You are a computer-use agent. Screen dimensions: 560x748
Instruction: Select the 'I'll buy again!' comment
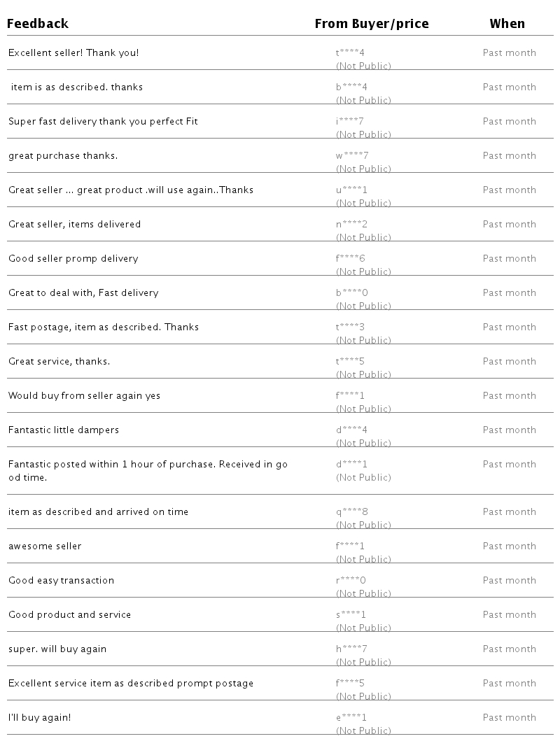click(x=39, y=717)
